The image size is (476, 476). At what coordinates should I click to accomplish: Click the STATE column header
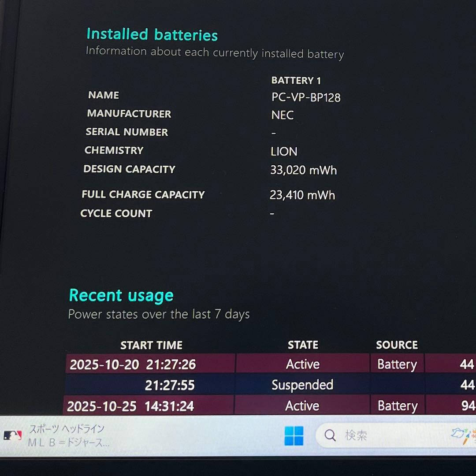point(303,345)
